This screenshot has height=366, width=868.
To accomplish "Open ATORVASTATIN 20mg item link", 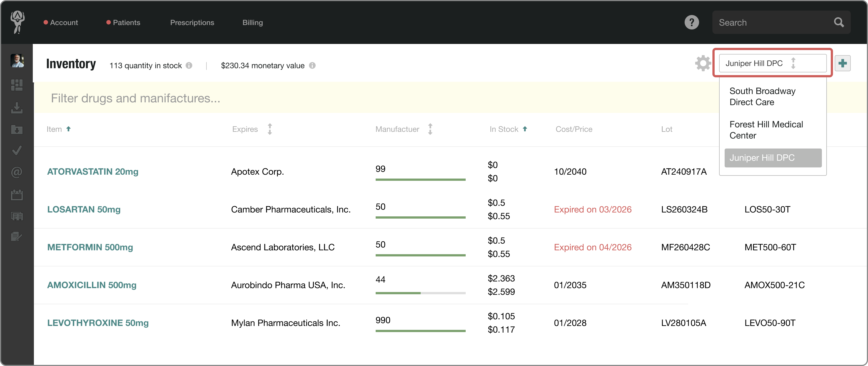I will [x=93, y=172].
